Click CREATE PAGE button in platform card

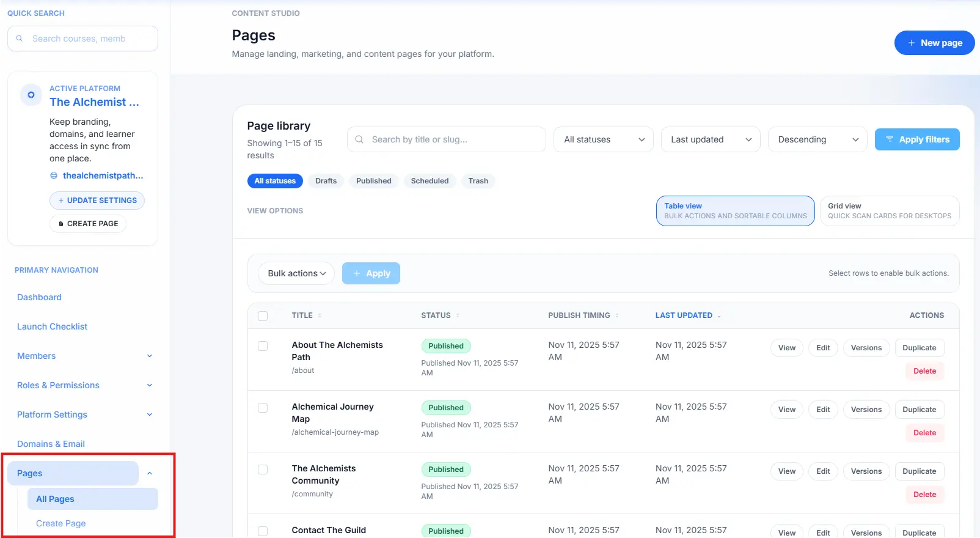(88, 224)
